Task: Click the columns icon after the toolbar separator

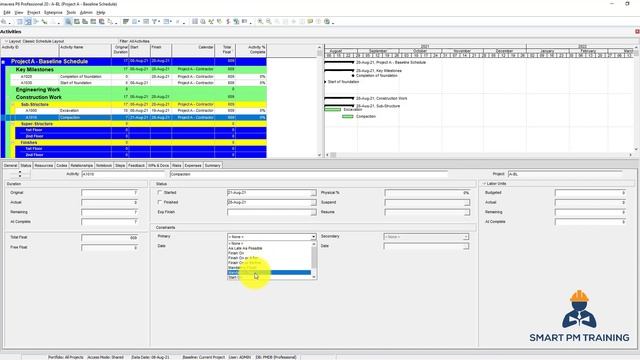Action: tap(195, 21)
